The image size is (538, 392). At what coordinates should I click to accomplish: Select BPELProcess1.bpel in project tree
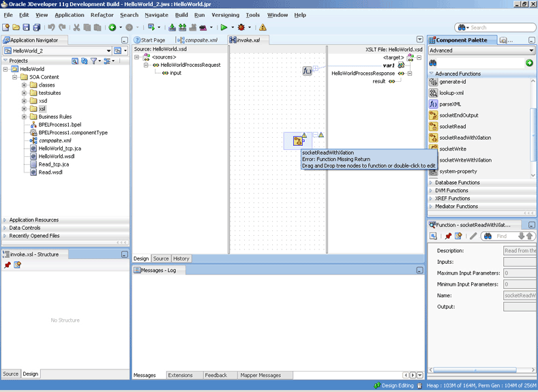click(59, 125)
